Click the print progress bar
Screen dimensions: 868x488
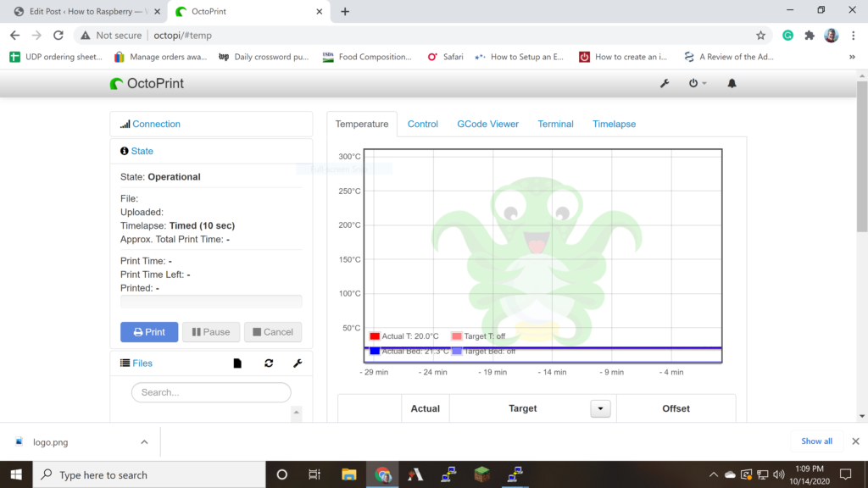pyautogui.click(x=211, y=301)
